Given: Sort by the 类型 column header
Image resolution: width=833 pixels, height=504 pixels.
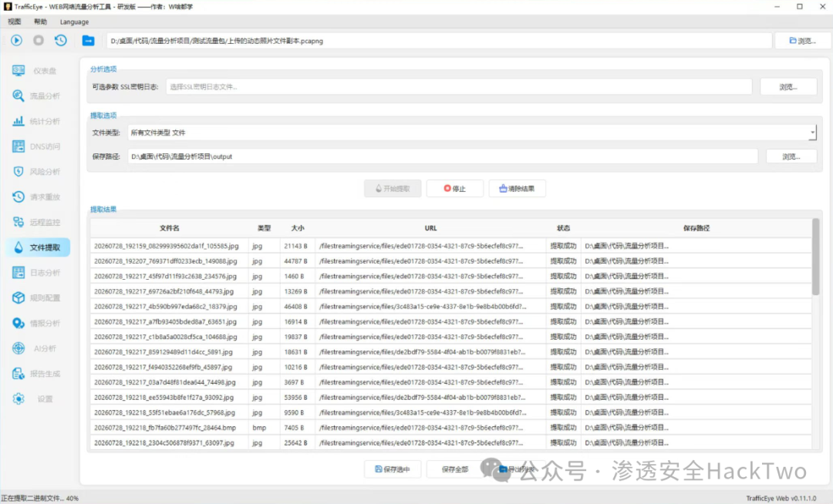Looking at the screenshot, I should [x=264, y=228].
